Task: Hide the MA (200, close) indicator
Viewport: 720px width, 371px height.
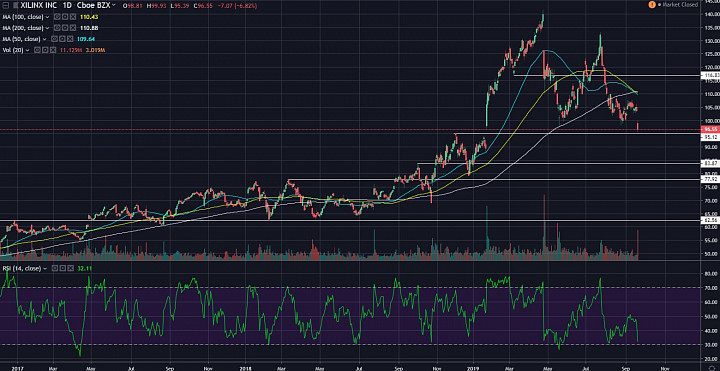Action: [x=57, y=28]
